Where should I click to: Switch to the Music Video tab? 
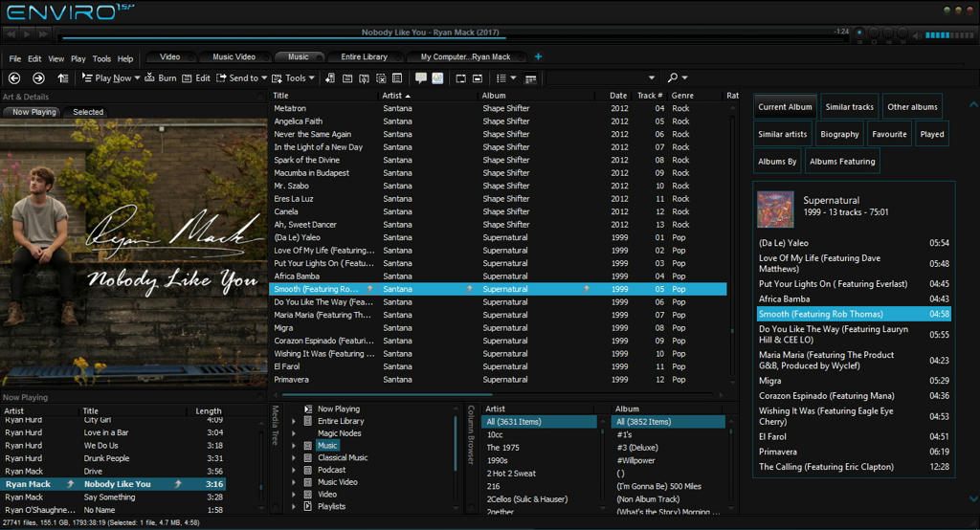click(234, 56)
